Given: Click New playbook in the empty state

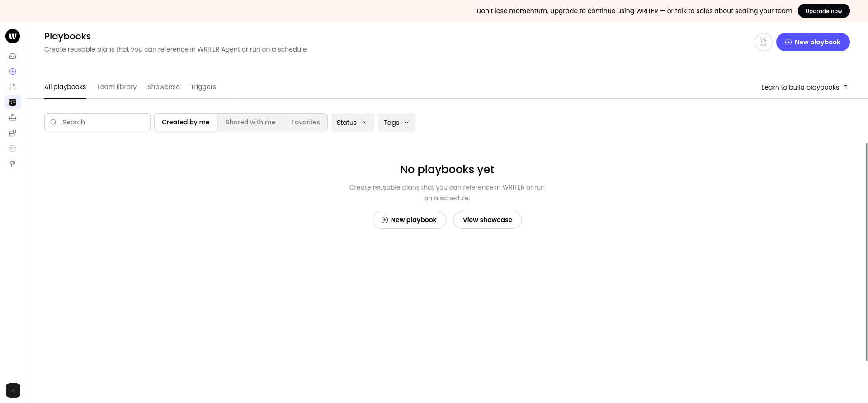Looking at the screenshot, I should 409,220.
